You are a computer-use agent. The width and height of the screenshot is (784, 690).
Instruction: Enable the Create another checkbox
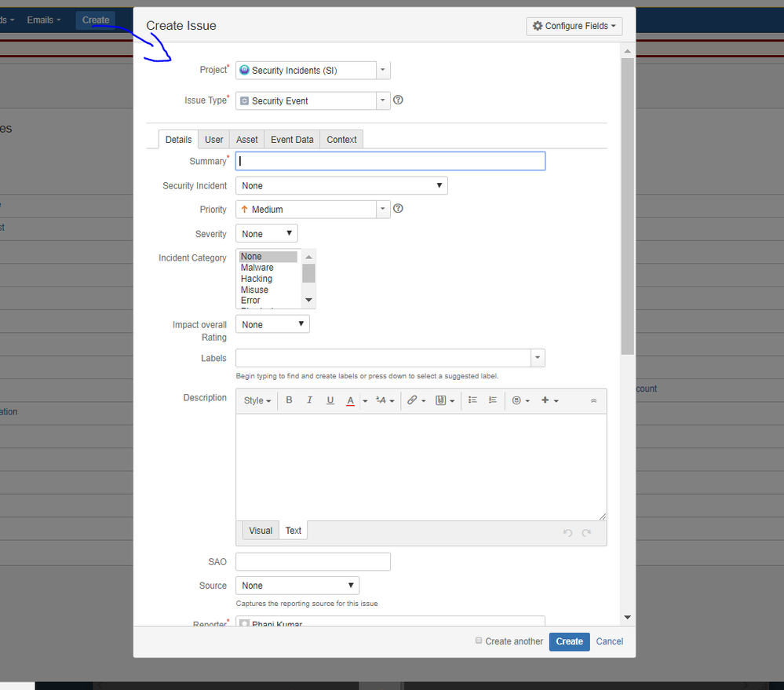tap(479, 641)
